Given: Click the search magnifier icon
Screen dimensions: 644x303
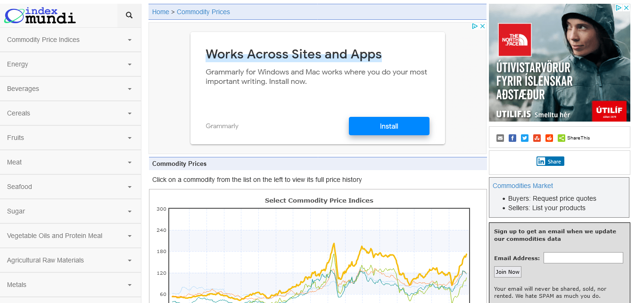Looking at the screenshot, I should point(129,16).
